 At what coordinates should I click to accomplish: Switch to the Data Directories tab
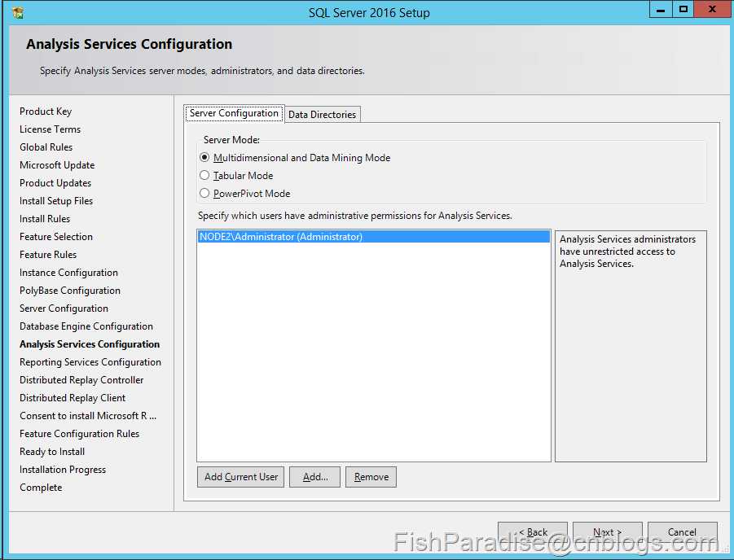pyautogui.click(x=322, y=115)
